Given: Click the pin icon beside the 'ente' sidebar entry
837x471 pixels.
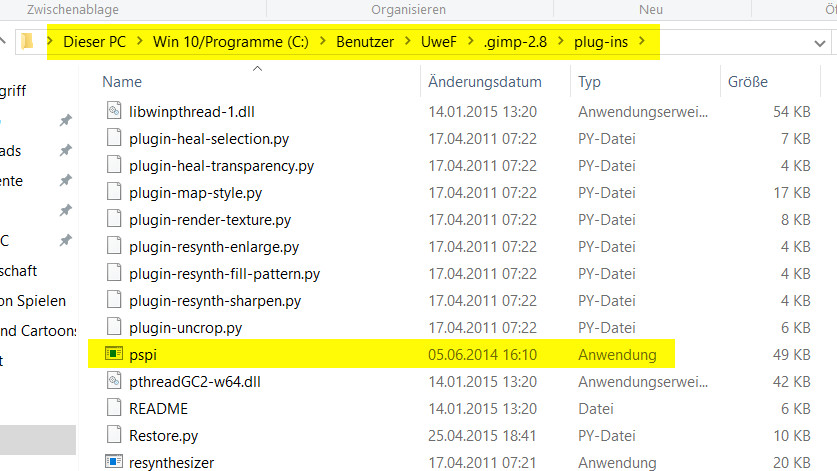Looking at the screenshot, I should (x=66, y=180).
